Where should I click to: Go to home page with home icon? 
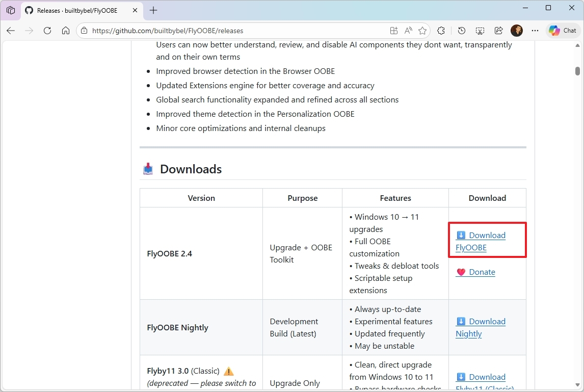click(66, 31)
